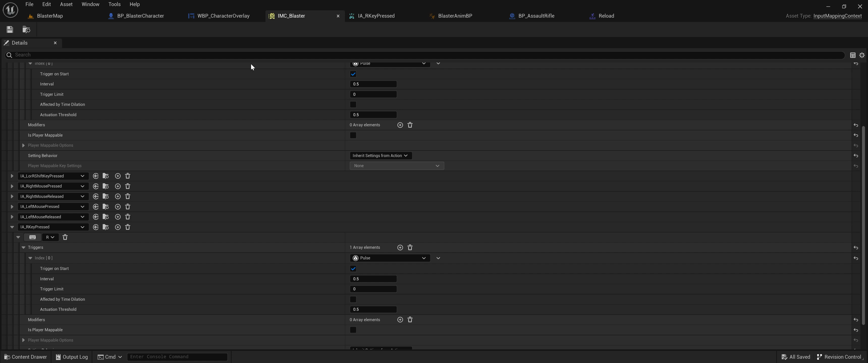Click the Save asset icon

10,30
